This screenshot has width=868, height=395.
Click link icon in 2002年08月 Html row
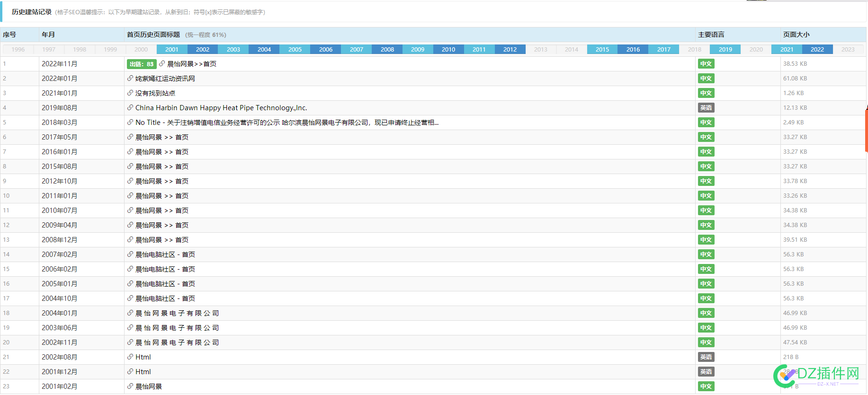pyautogui.click(x=130, y=357)
